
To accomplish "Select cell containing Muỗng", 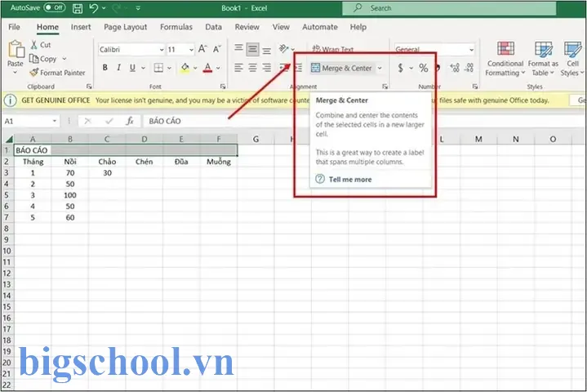I will [219, 162].
